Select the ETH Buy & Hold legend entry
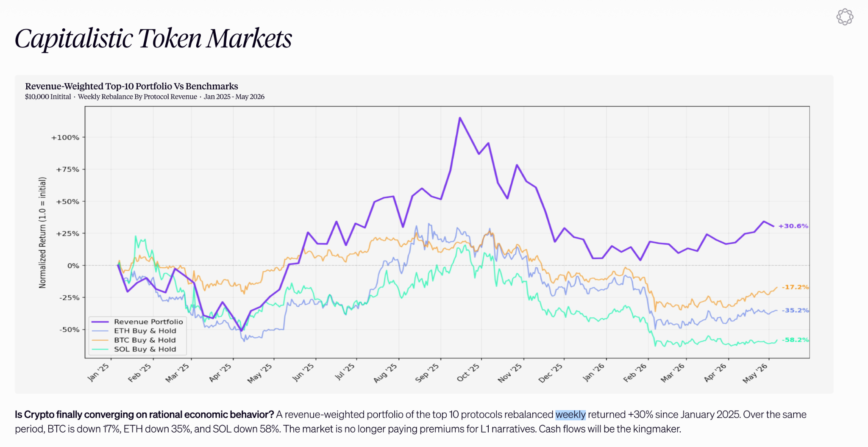Viewport: 868px width, 447px height. 134,331
